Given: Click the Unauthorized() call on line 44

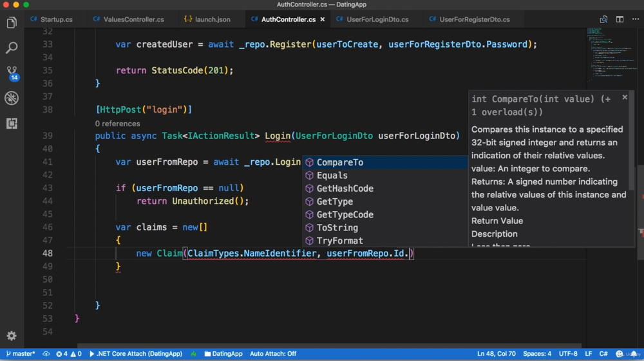Looking at the screenshot, I should coord(207,201).
